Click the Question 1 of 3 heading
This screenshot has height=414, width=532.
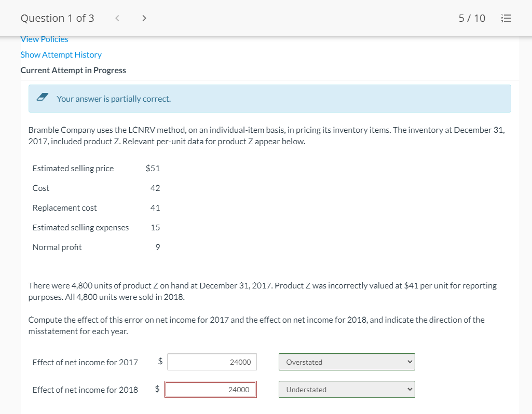click(57, 18)
